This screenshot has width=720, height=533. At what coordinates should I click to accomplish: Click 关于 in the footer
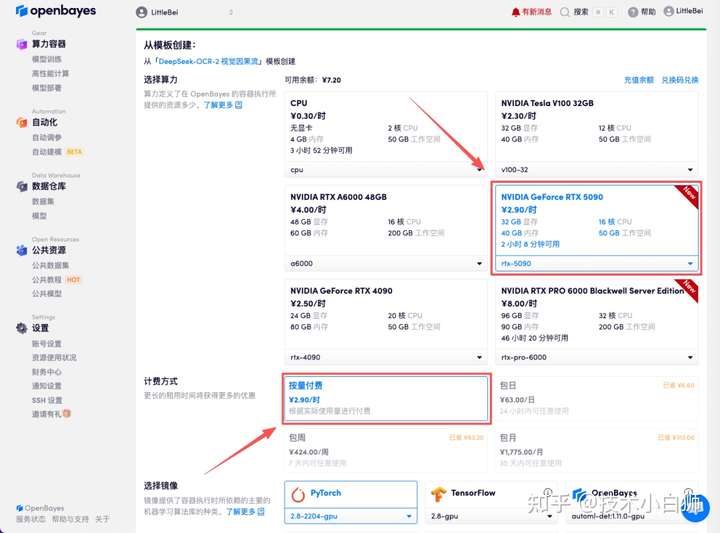102,519
